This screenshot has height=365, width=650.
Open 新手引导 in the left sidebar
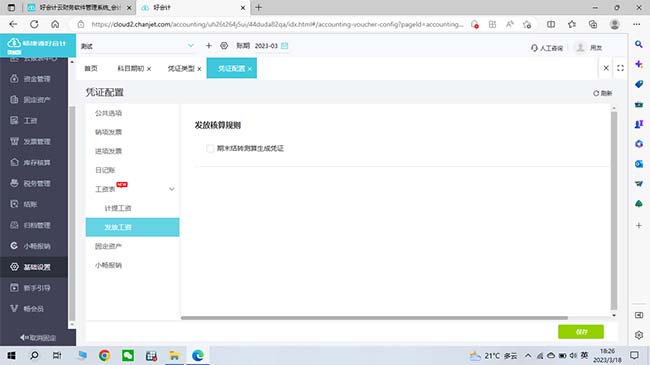[x=36, y=287]
